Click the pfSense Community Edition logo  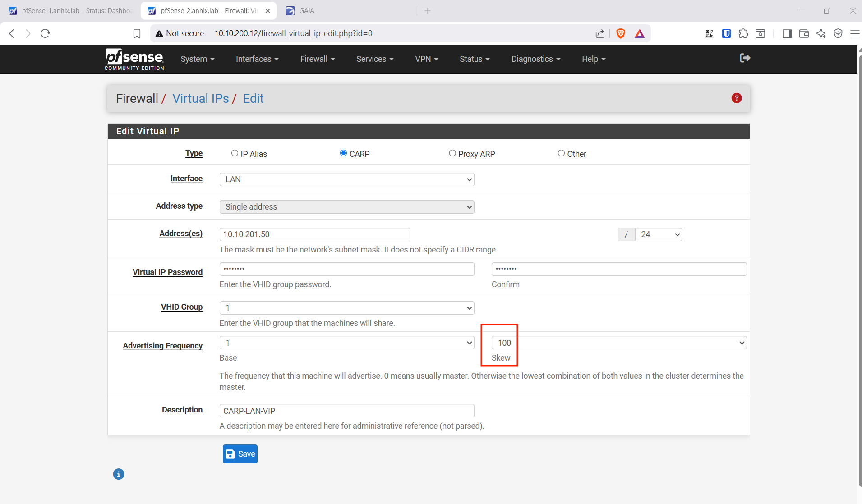pyautogui.click(x=134, y=59)
